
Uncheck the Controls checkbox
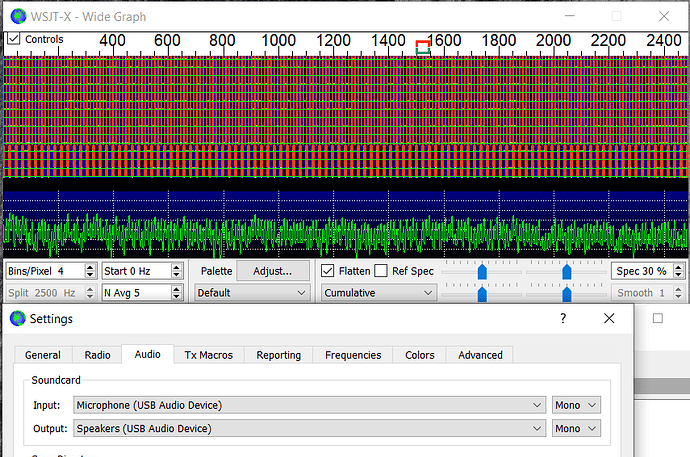(x=14, y=39)
